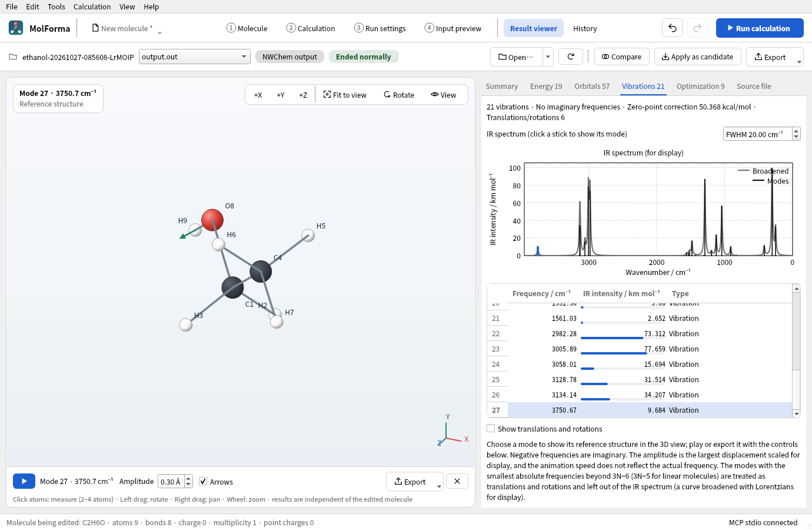Click the undo arrow icon
The height and width of the screenshot is (530, 812).
673,28
